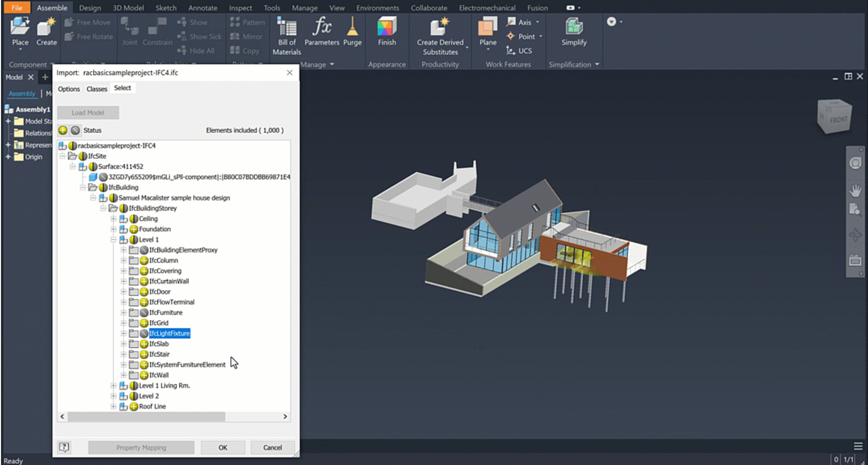Viewport: 868px width, 465px height.
Task: Click the UCS tool
Action: [519, 51]
